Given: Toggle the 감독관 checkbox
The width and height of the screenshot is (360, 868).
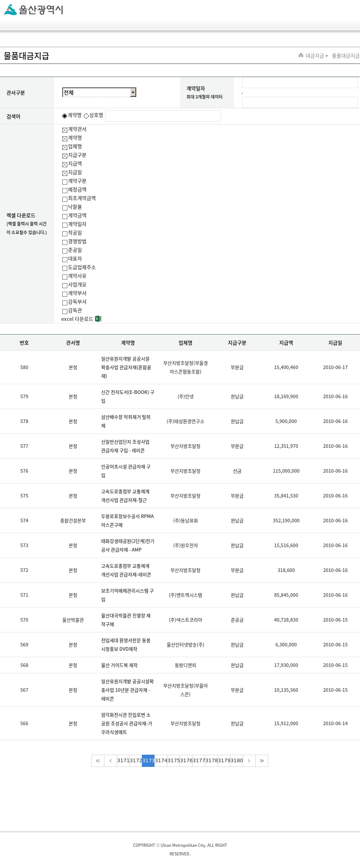Looking at the screenshot, I should (x=65, y=311).
